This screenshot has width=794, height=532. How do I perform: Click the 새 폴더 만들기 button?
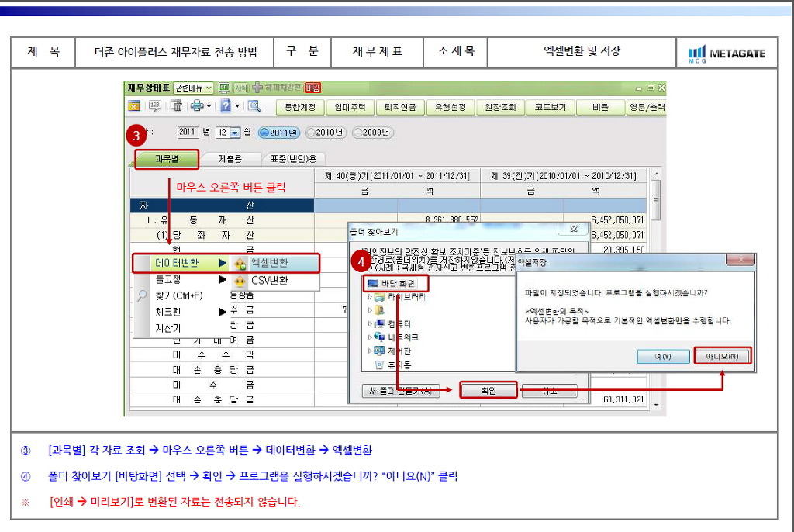click(401, 391)
